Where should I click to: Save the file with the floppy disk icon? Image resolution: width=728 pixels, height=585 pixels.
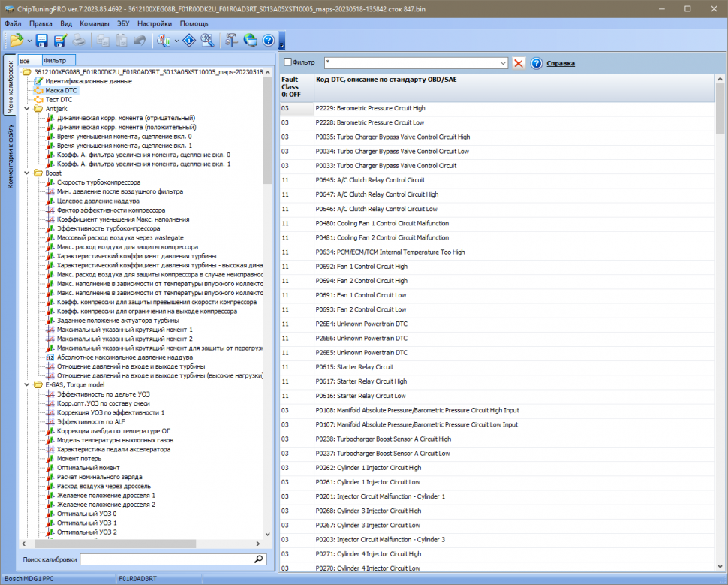pos(42,41)
